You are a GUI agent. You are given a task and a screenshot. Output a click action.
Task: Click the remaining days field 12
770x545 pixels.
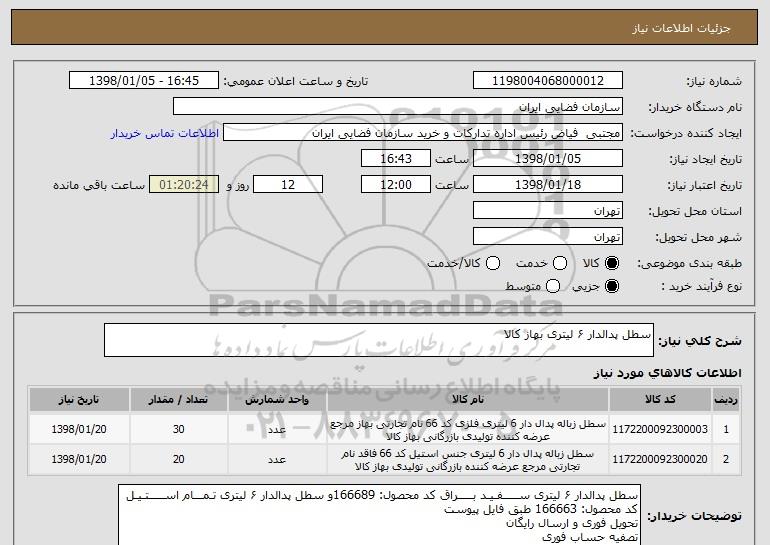(x=288, y=185)
